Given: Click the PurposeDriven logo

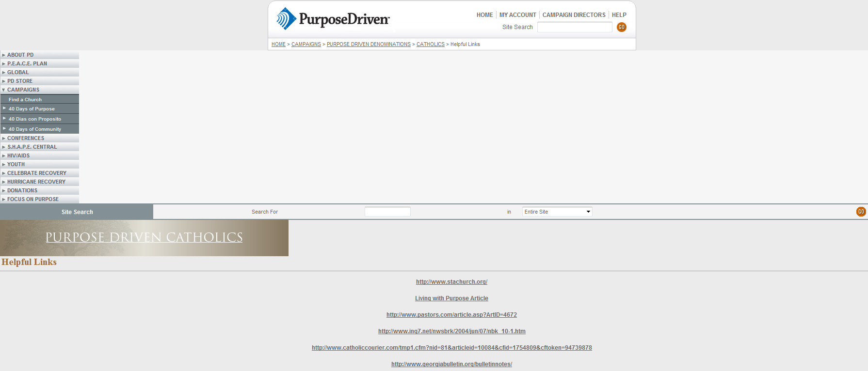Looking at the screenshot, I should (x=333, y=19).
